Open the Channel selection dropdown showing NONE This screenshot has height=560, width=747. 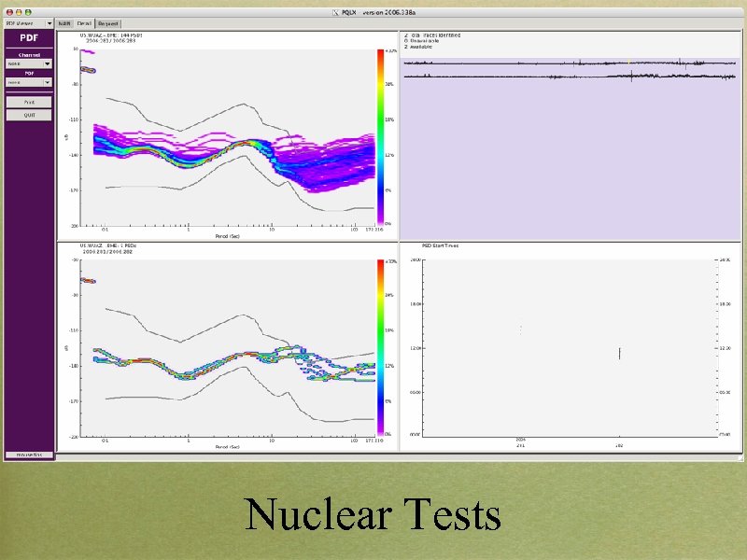[28, 63]
